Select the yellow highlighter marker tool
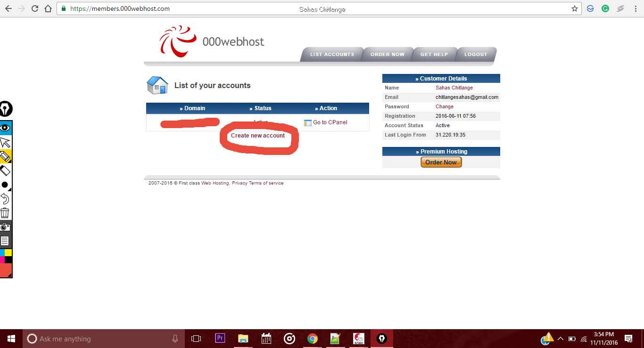 point(6,156)
